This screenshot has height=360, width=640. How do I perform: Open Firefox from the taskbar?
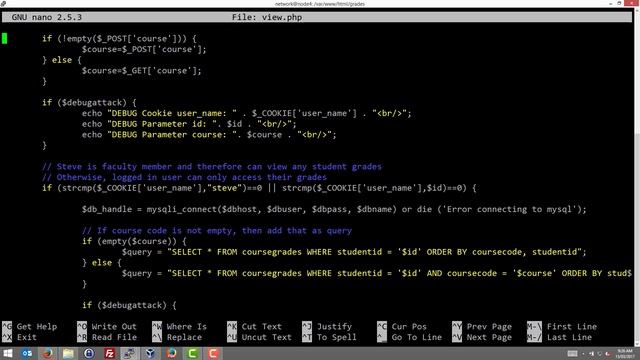[48, 353]
